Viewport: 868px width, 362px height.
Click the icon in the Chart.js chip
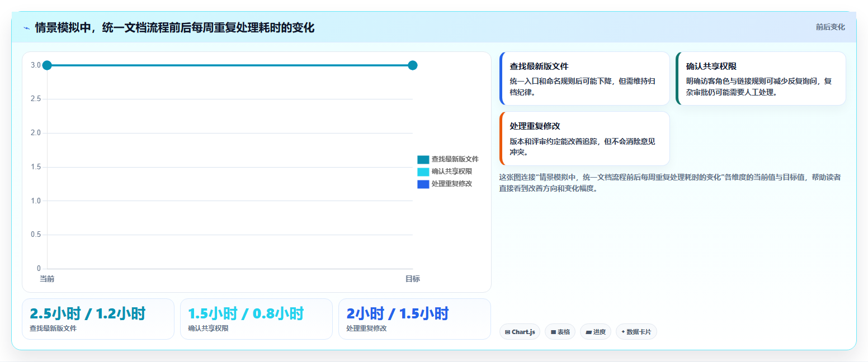pyautogui.click(x=507, y=332)
